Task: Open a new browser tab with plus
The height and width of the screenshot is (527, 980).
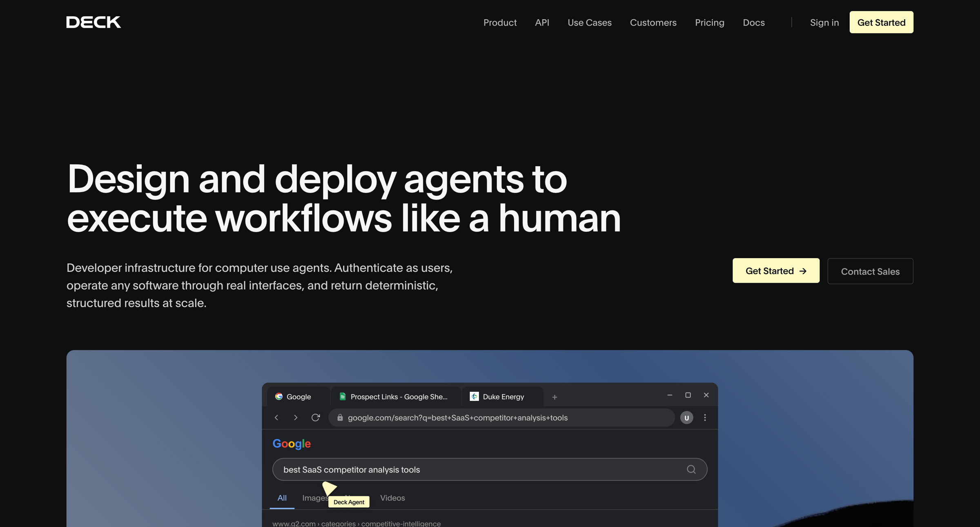Action: coord(555,397)
